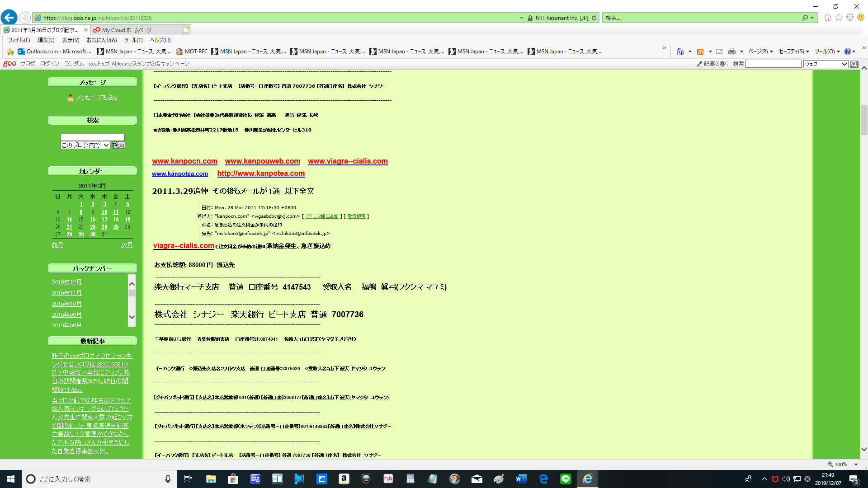Expand the favorites bar overflow chevron
The image size is (868, 488).
click(664, 48)
